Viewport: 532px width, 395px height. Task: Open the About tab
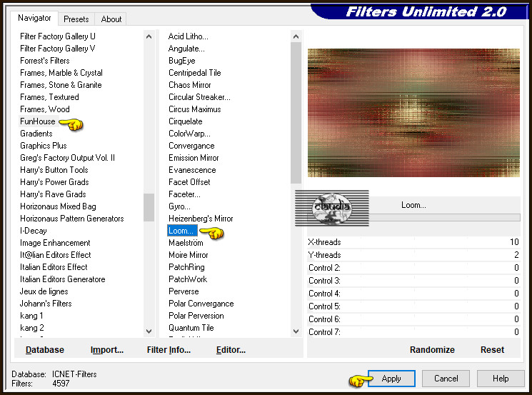point(111,19)
